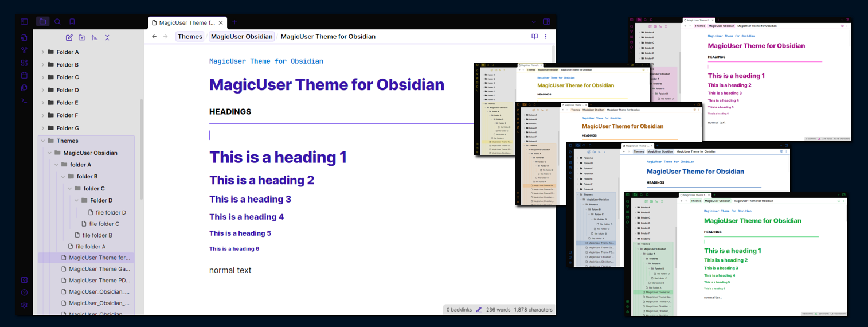This screenshot has height=327, width=868.
Task: Navigate forward in the purple window
Action: coord(166,37)
